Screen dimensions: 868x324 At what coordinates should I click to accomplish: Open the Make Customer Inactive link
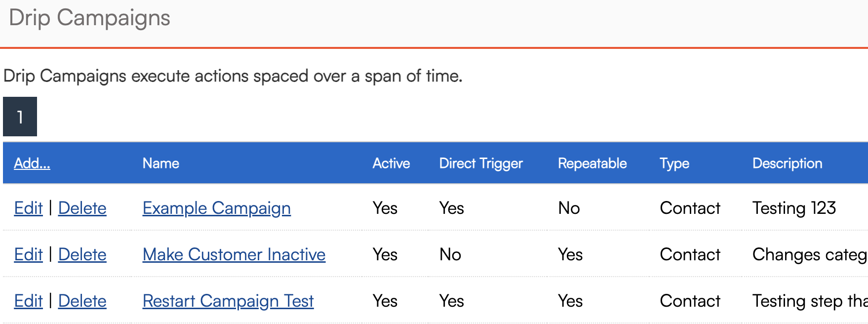234,255
